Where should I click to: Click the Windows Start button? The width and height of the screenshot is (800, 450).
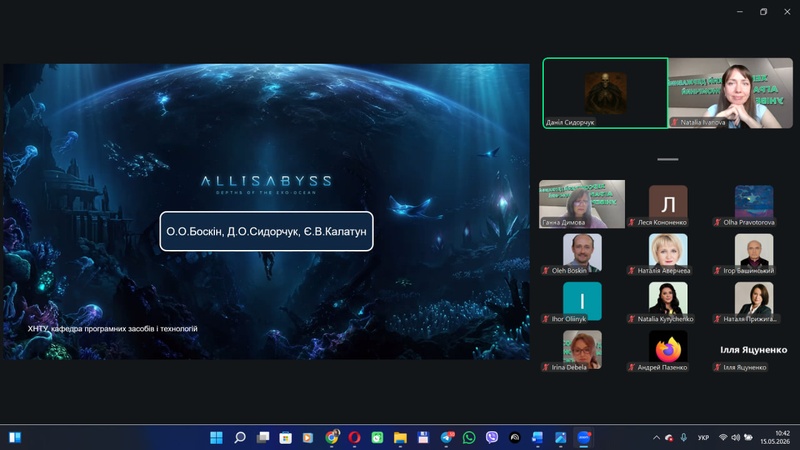[x=216, y=437]
